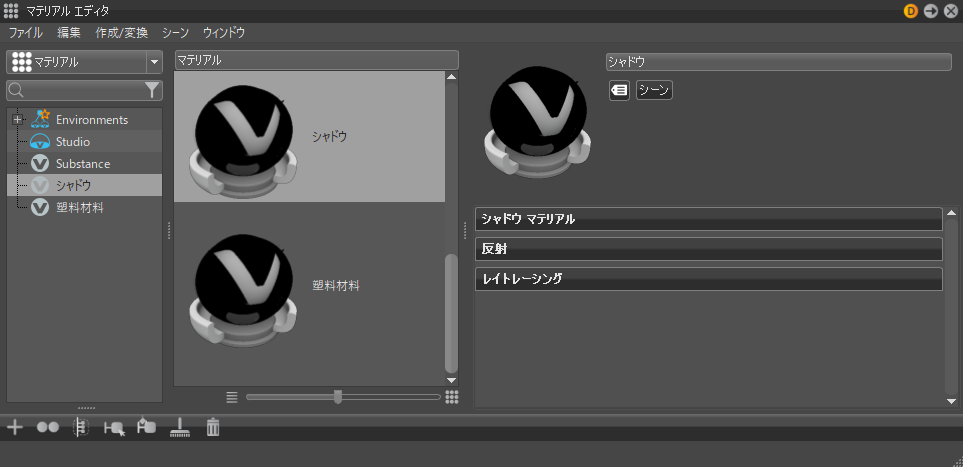The height and width of the screenshot is (467, 963).
Task: Click the orange D icon in title bar
Action: pyautogui.click(x=911, y=11)
